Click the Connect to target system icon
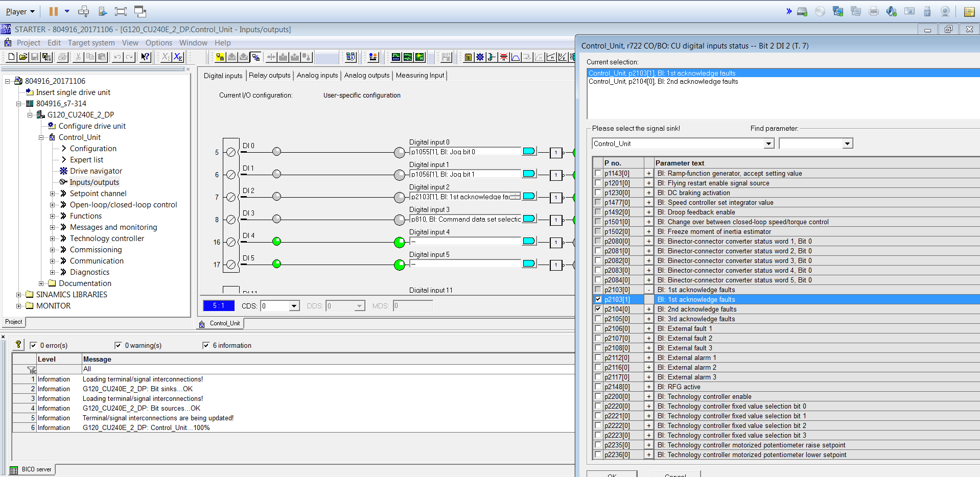The image size is (980, 477). (x=220, y=57)
